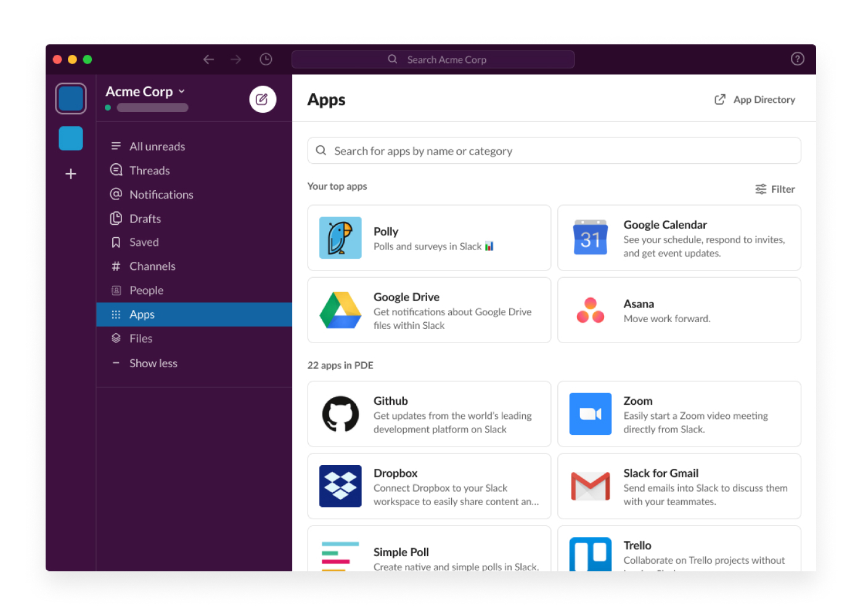Image resolution: width=863 pixels, height=616 pixels.
Task: Open the new message compose icon
Action: [263, 99]
